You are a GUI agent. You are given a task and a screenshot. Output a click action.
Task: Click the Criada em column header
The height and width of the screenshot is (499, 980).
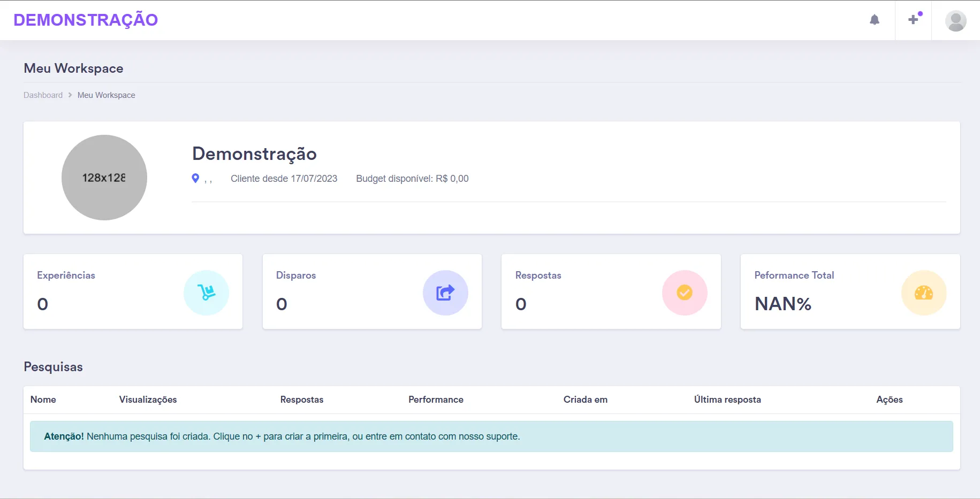click(586, 400)
